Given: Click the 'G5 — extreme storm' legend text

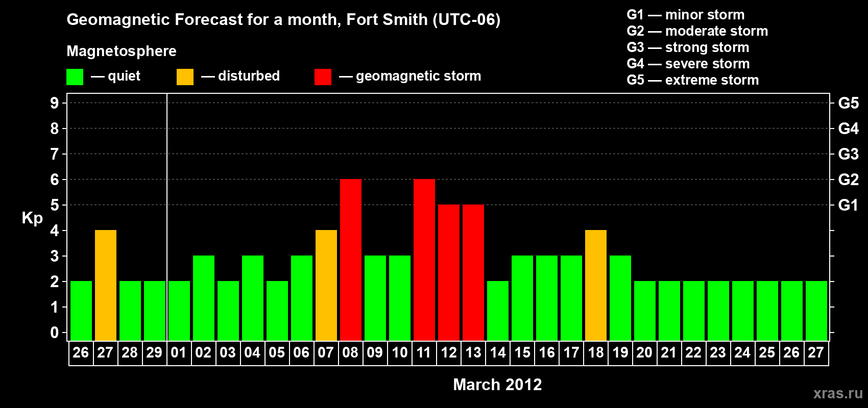Looking at the screenshot, I should click(x=693, y=80).
